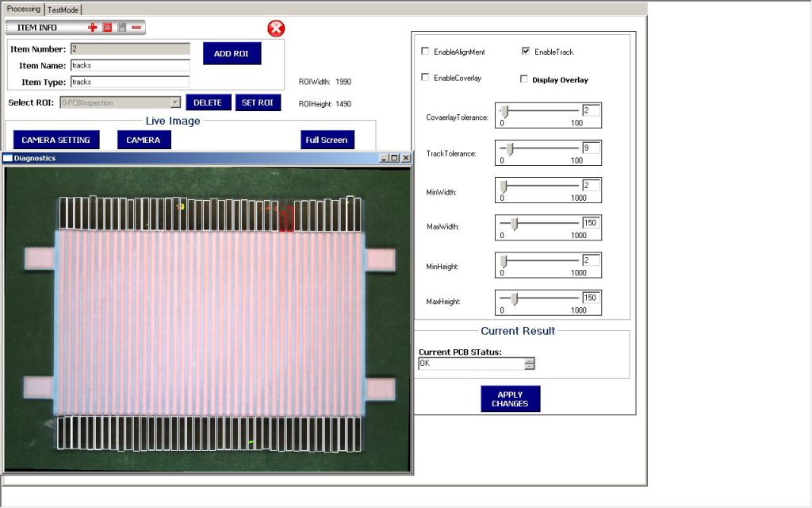Click the red plus add item icon
This screenshot has height=508, width=812.
pos(93,28)
